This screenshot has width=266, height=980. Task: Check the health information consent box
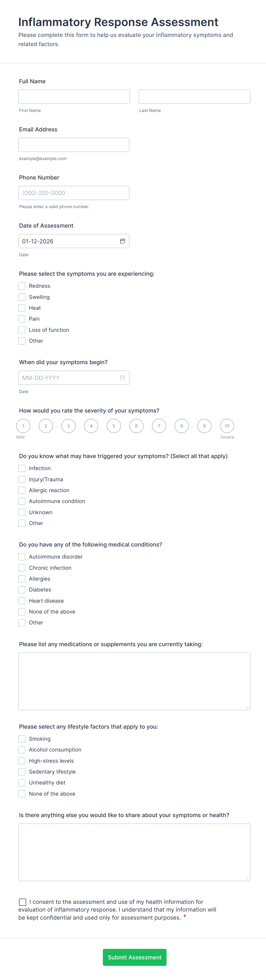click(x=22, y=902)
